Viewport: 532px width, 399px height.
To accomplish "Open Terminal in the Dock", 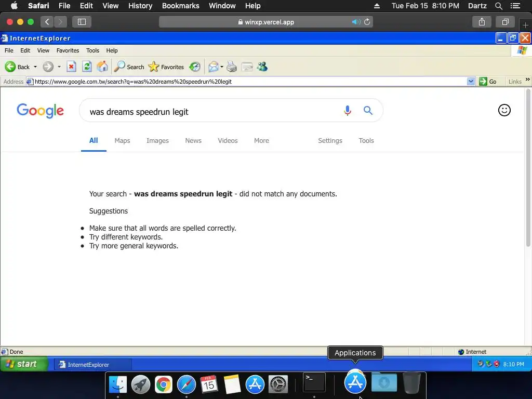I will tap(314, 382).
